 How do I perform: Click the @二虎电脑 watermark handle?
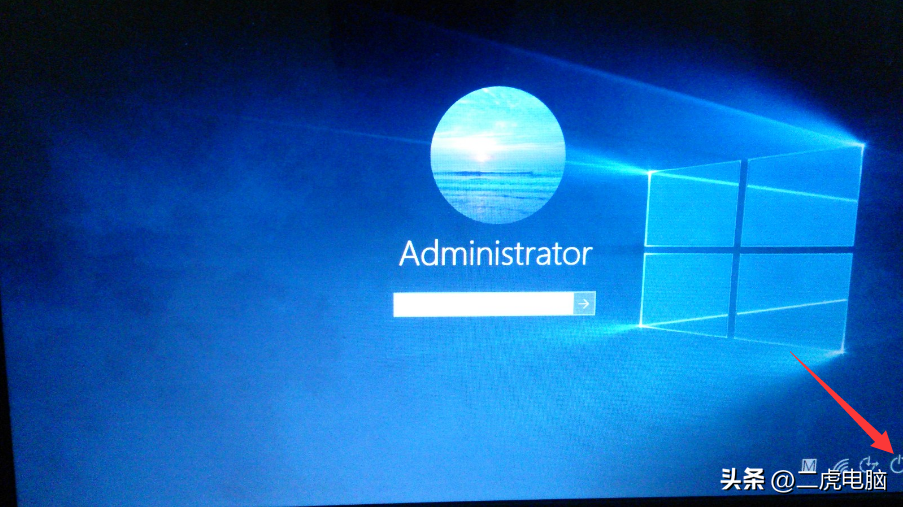(x=829, y=482)
